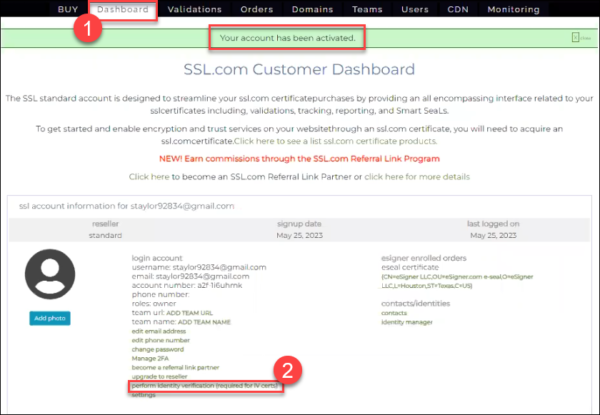Open the settings link

[143, 395]
